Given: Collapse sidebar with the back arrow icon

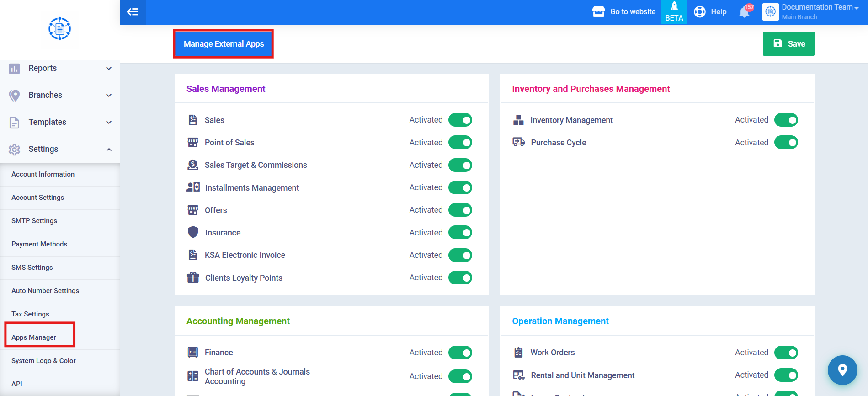Looking at the screenshot, I should click(x=133, y=12).
